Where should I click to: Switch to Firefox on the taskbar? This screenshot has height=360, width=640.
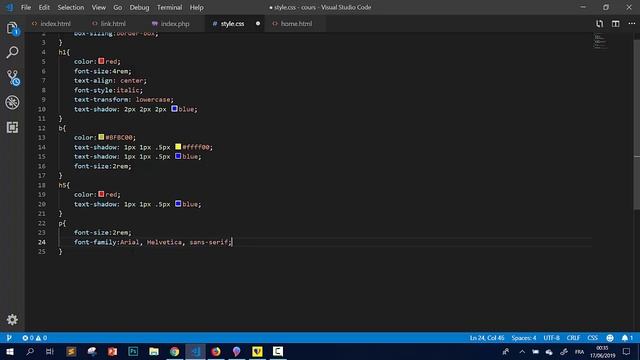[216, 351]
